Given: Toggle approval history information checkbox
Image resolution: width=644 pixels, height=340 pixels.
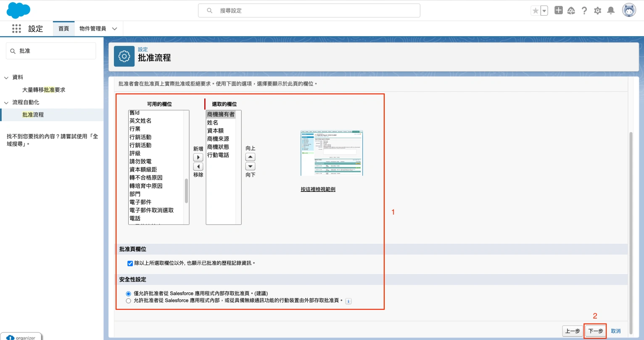Looking at the screenshot, I should tap(130, 263).
